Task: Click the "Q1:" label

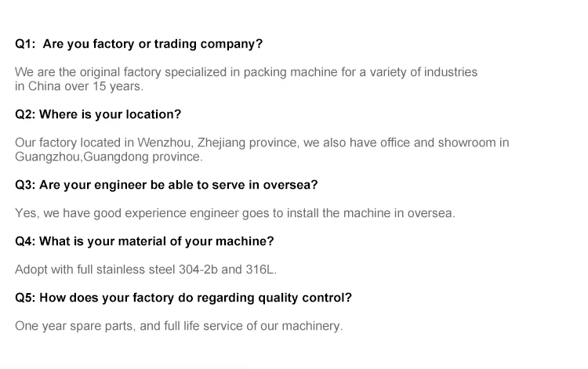Action: point(26,44)
